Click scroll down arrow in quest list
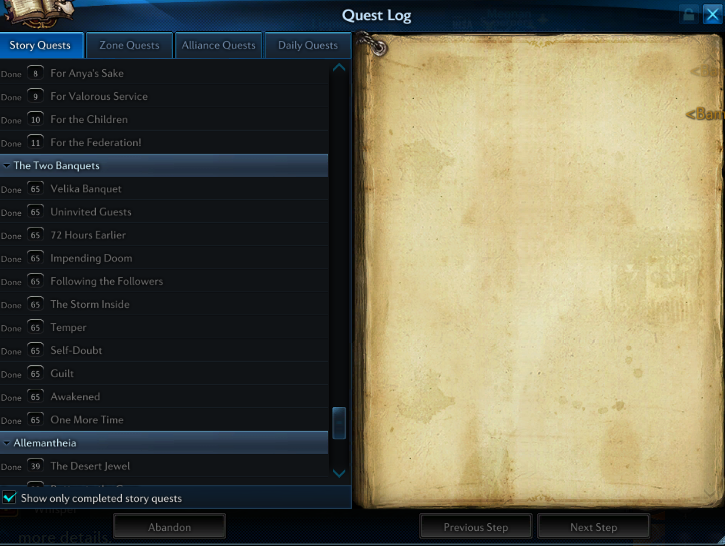Image resolution: width=725 pixels, height=546 pixels. click(339, 473)
